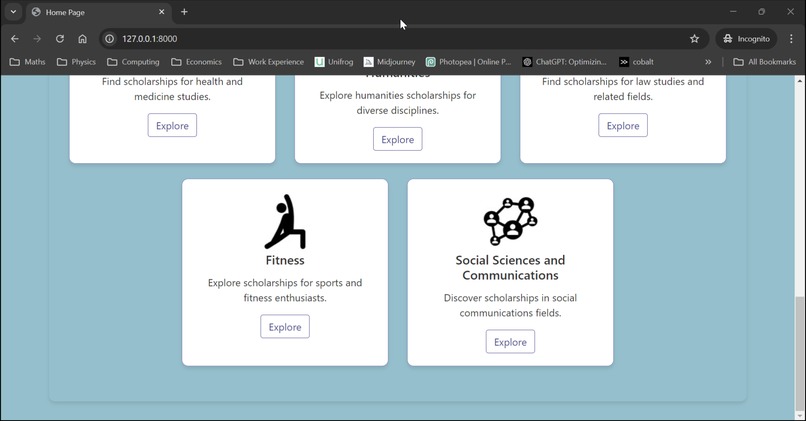
Task: Click the Social Sciences network icon
Action: (x=510, y=221)
